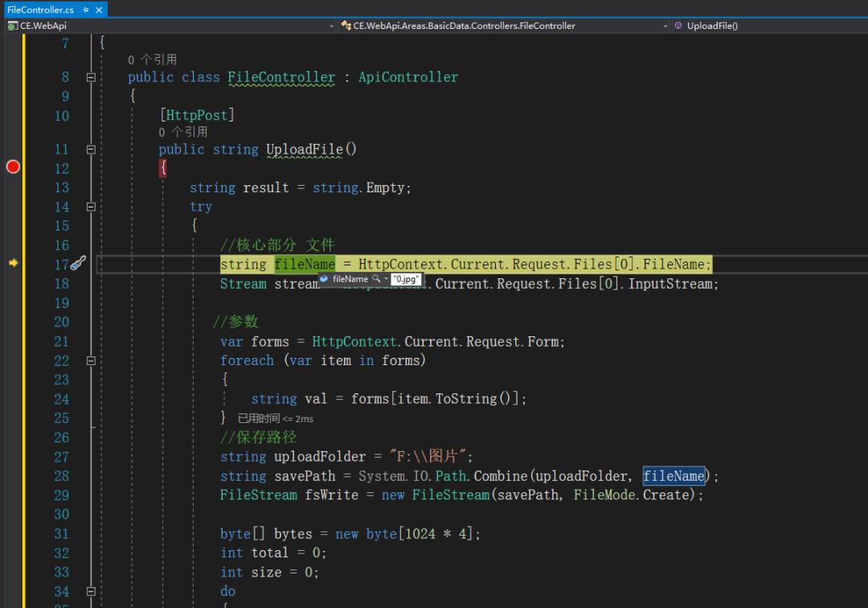868x608 pixels.
Task: Click the "0 个引用" link above UploadFile method
Action: 182,132
